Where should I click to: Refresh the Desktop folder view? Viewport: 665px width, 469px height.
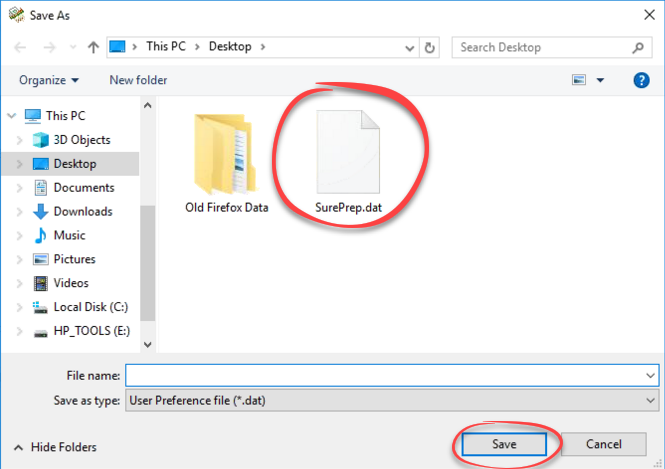click(x=430, y=47)
